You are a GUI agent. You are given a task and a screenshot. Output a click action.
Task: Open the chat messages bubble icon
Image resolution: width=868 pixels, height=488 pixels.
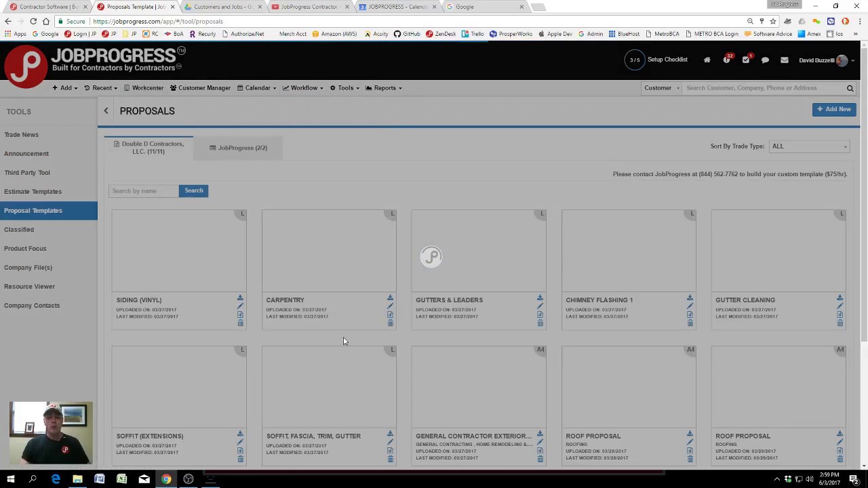point(765,60)
